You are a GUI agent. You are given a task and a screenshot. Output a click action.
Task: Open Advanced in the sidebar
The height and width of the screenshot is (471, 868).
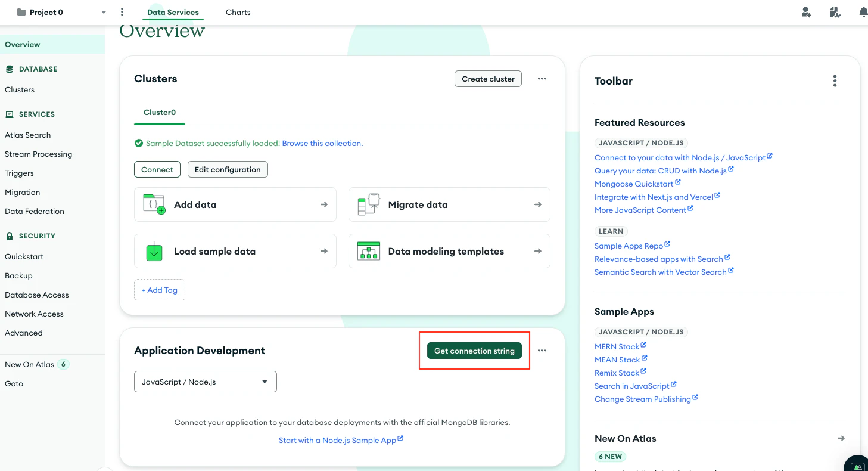click(x=24, y=333)
